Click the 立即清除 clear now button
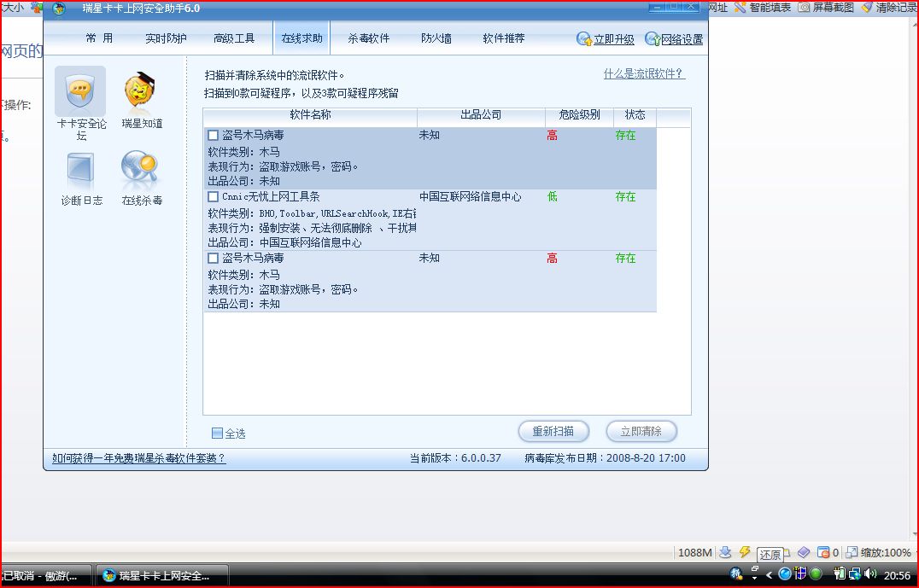919x588 pixels. [641, 432]
